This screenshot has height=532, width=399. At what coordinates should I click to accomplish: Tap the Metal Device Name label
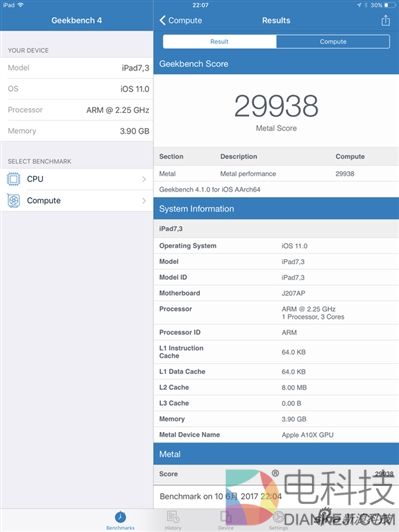coord(189,435)
